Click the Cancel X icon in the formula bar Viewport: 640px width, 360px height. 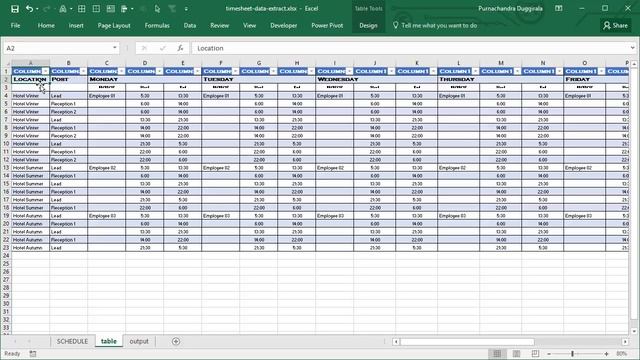144,48
